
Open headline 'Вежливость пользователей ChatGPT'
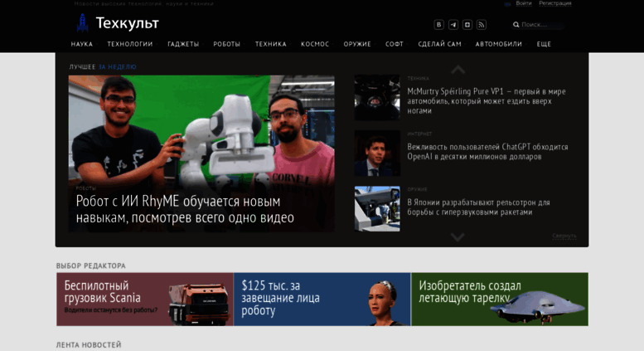(487, 152)
